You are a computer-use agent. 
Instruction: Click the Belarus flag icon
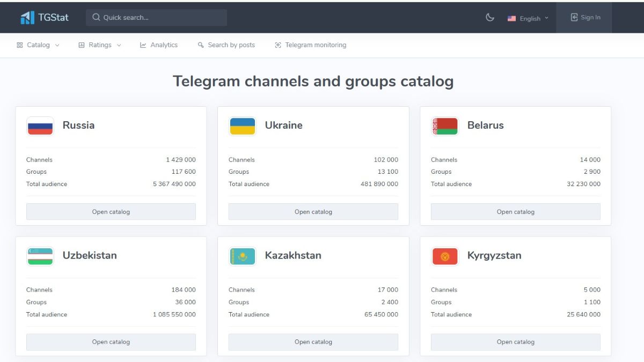coord(445,126)
